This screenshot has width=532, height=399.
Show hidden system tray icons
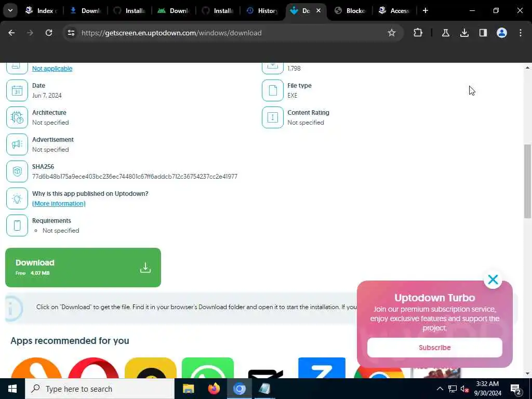click(x=440, y=389)
